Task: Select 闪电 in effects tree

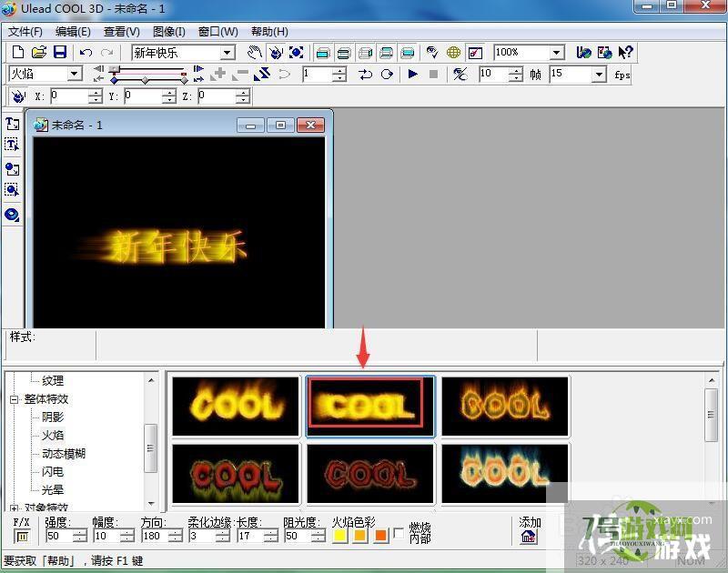Action: [x=53, y=472]
